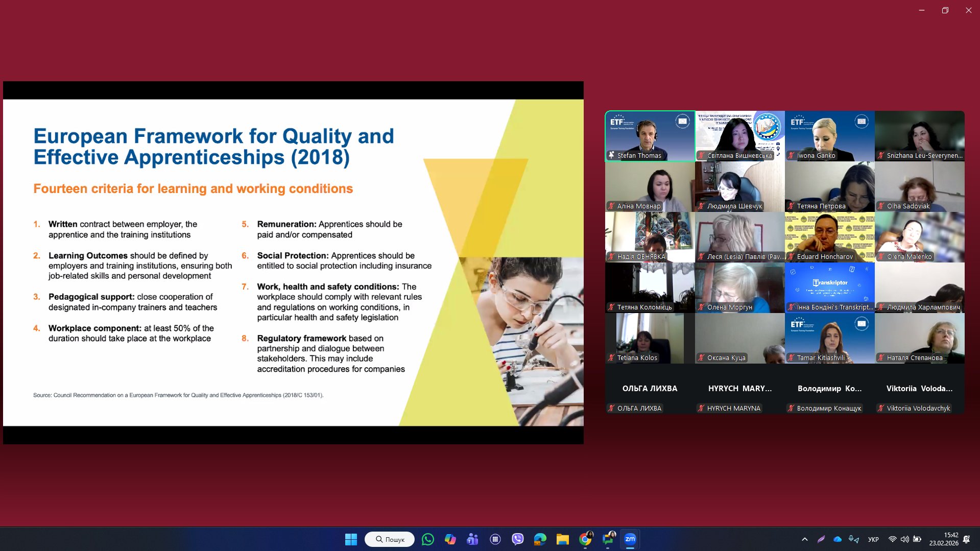Click the Пошук search box
The width and height of the screenshot is (980, 551).
pyautogui.click(x=390, y=539)
